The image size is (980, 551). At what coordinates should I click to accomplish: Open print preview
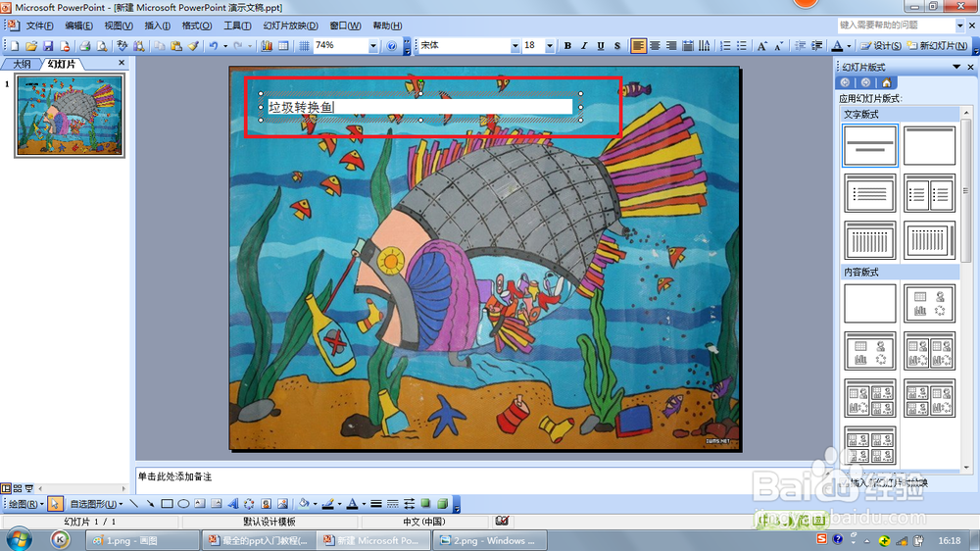pyautogui.click(x=101, y=46)
